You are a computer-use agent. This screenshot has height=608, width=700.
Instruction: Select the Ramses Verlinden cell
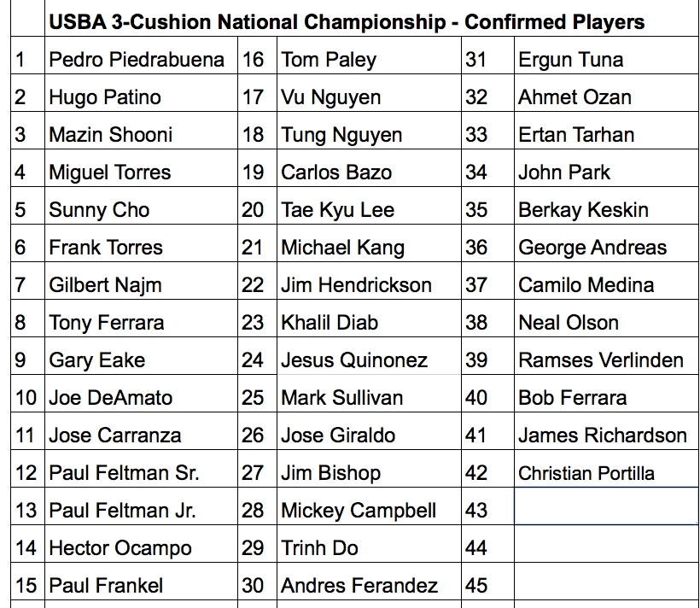606,355
